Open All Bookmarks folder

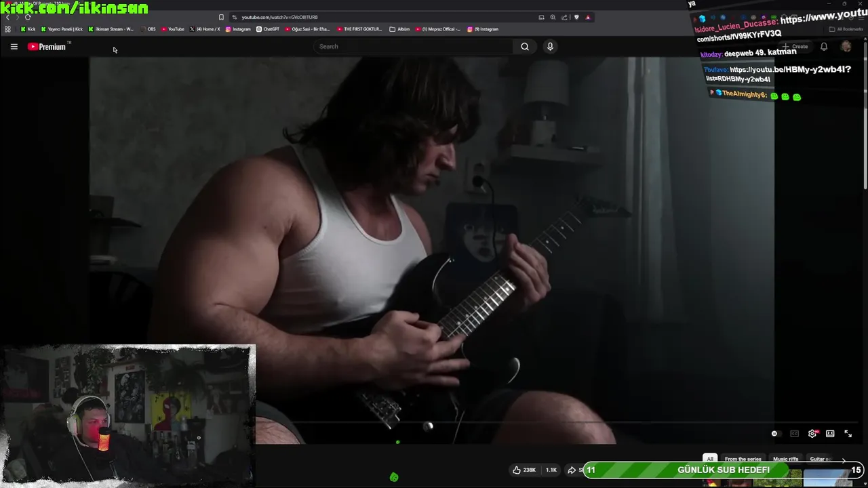846,29
